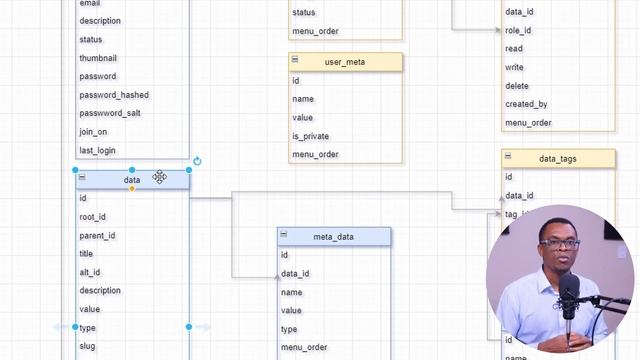
Task: Click the left arrow connector beside type row
Action: (61, 327)
